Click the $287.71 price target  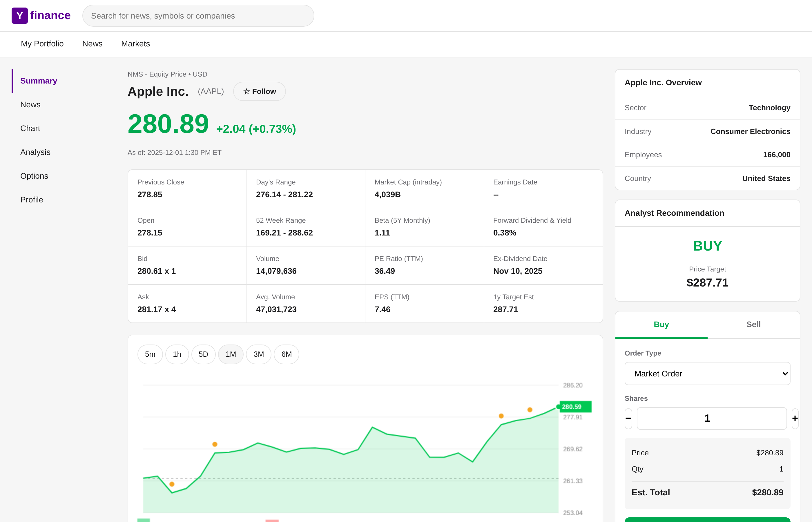click(707, 283)
